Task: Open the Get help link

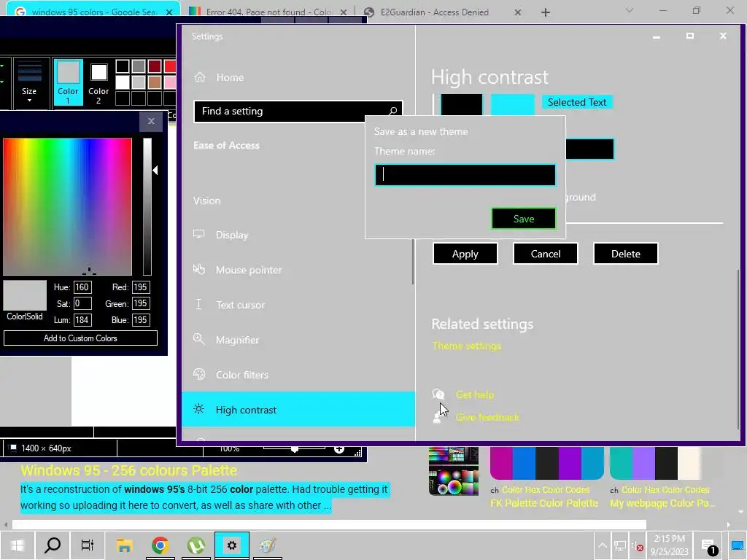Action: tap(474, 394)
